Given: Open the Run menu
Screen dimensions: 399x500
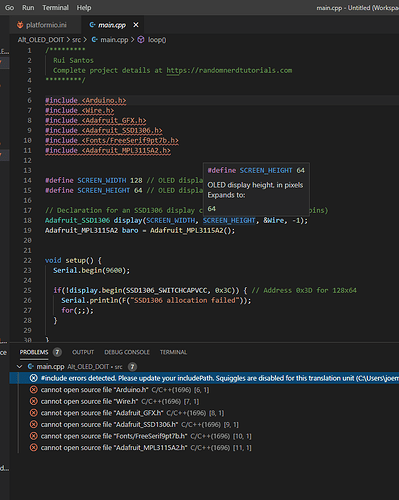Looking at the screenshot, I should [28, 7].
